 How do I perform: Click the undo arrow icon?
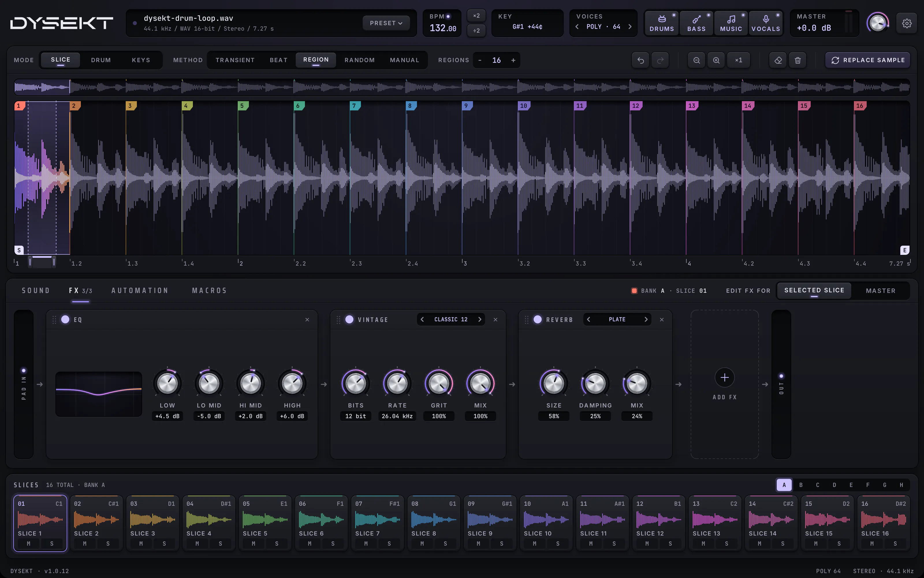tap(640, 60)
